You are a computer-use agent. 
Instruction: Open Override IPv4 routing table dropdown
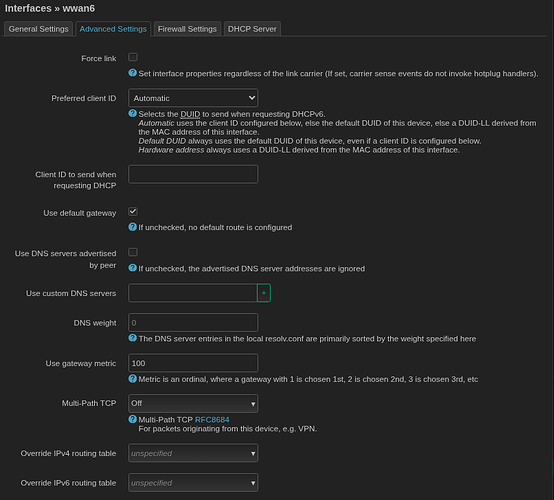pyautogui.click(x=193, y=453)
